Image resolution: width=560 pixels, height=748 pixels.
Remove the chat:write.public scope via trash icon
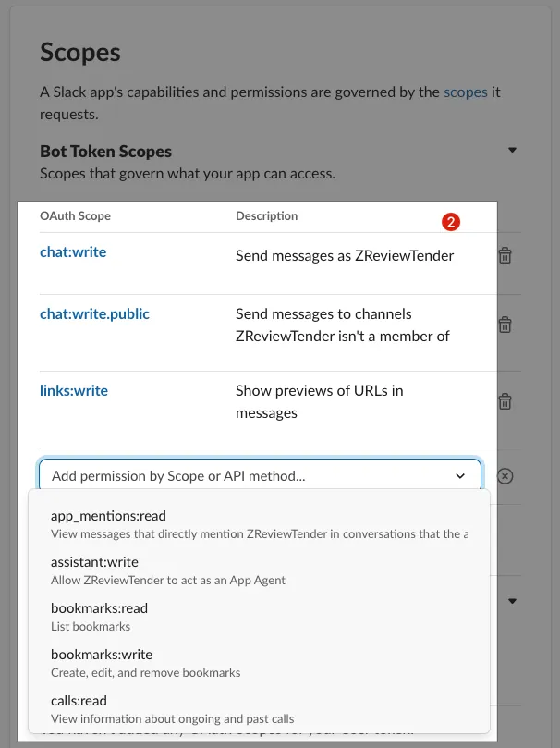tap(505, 325)
